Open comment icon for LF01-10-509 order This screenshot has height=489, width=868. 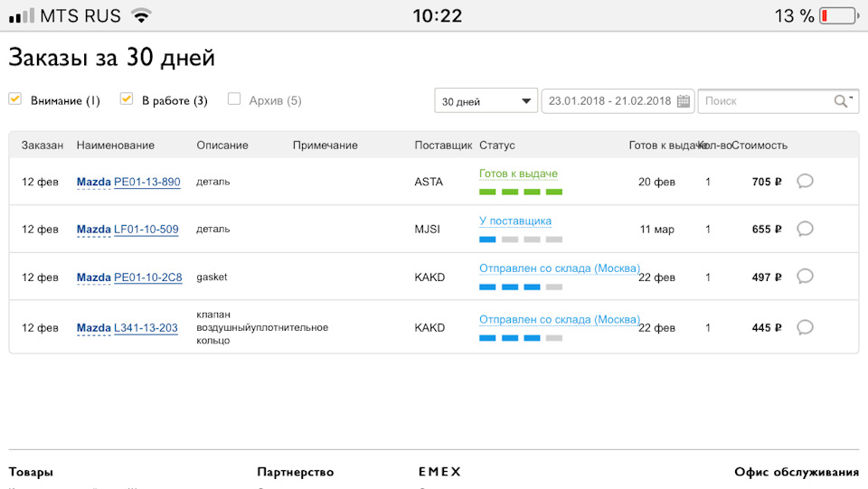click(805, 229)
